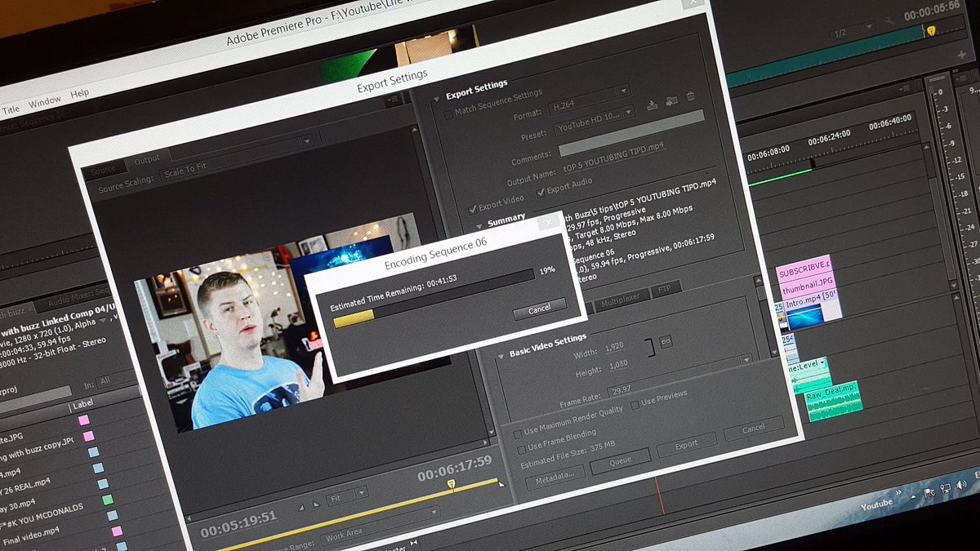
Task: Open the Help menu
Action: point(79,94)
